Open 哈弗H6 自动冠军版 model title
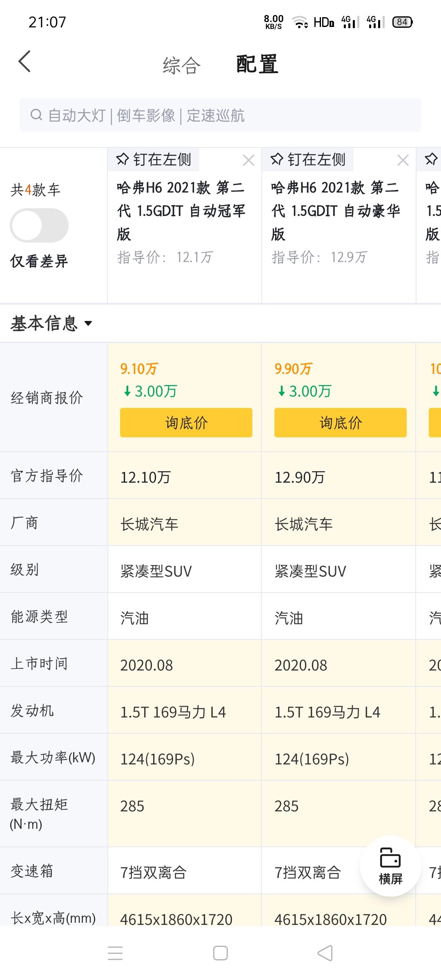441x980 pixels. [x=181, y=211]
